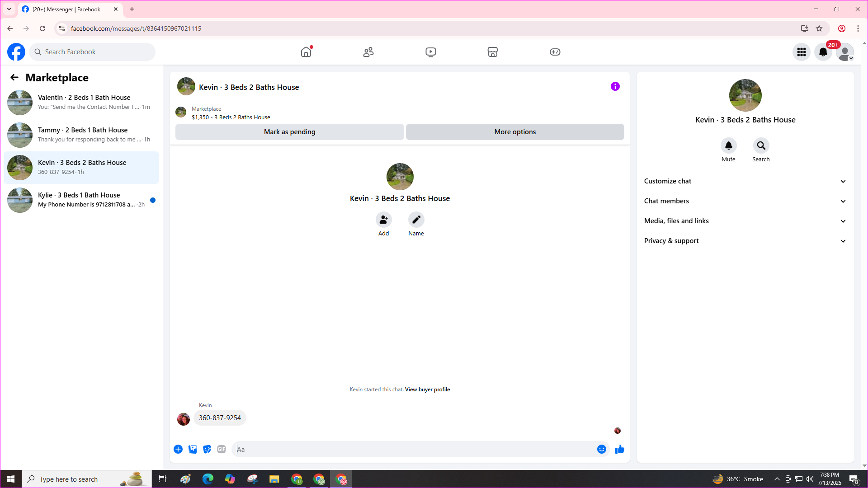
Task: Open emoji picker in message box
Action: point(601,449)
